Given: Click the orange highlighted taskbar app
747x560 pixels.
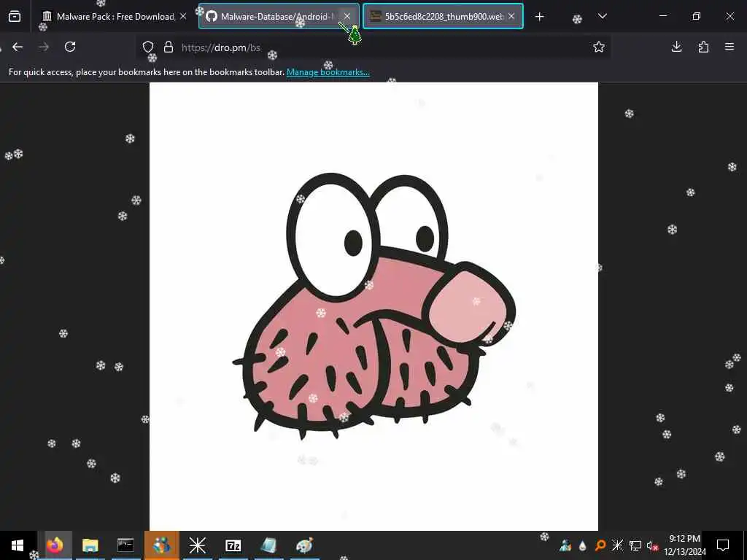Looking at the screenshot, I should [161, 545].
